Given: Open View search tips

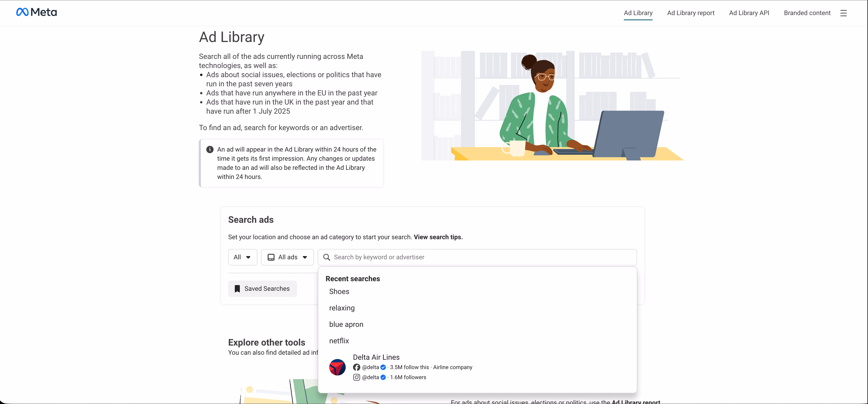Looking at the screenshot, I should point(438,237).
